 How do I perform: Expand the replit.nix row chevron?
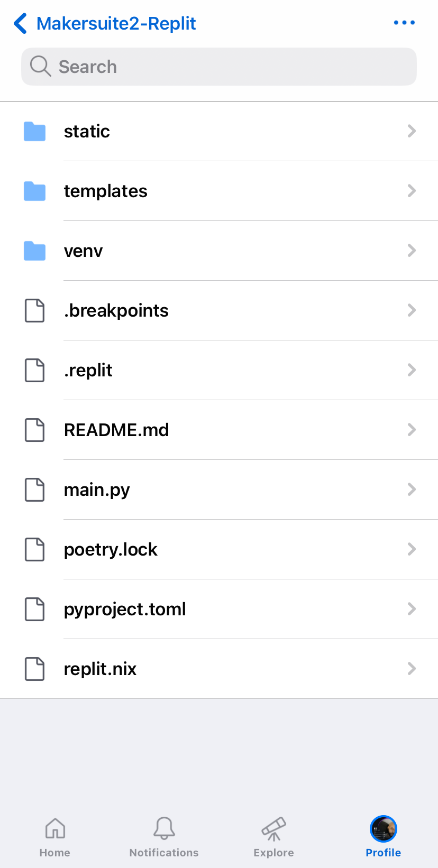(412, 669)
